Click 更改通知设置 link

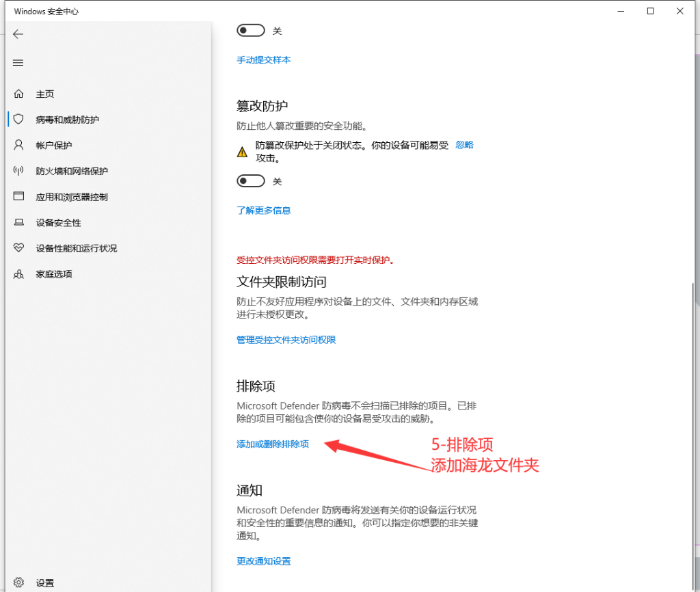pos(263,561)
